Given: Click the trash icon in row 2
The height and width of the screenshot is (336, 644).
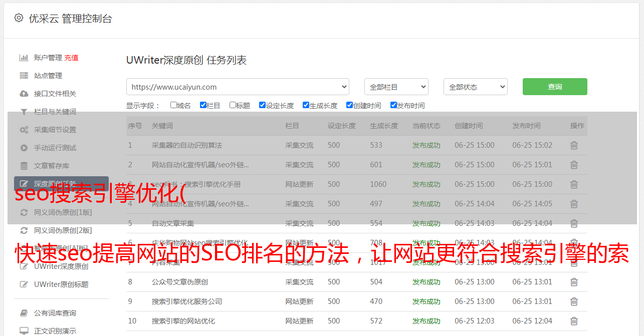Looking at the screenshot, I should [574, 165].
